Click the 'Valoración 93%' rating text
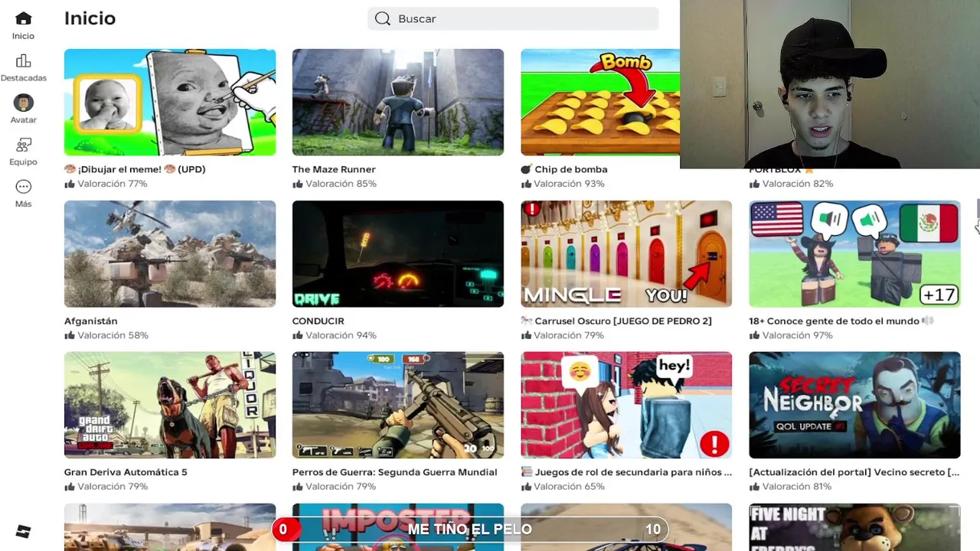The width and height of the screenshot is (980, 551). [x=569, y=184]
